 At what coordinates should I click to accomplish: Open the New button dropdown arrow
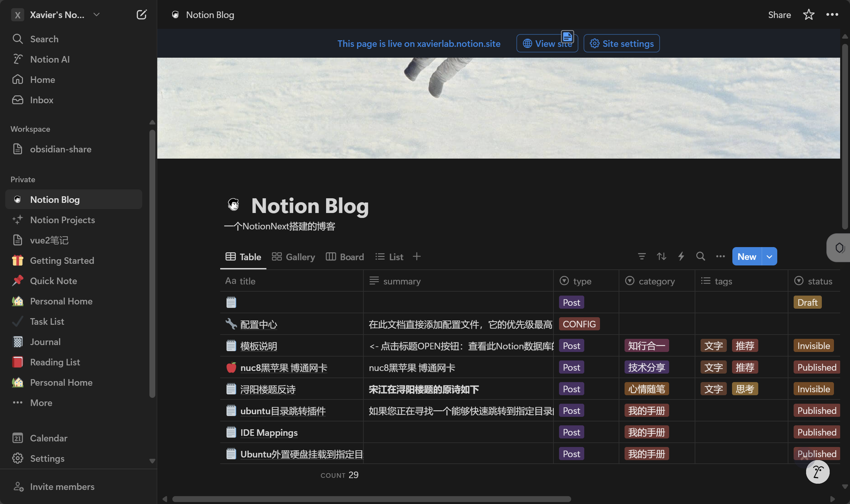769,256
